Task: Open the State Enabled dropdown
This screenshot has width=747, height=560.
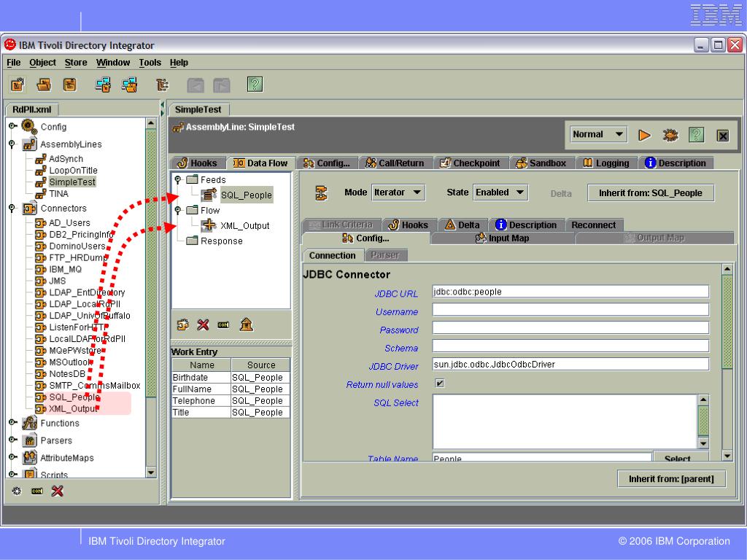Action: pos(500,192)
